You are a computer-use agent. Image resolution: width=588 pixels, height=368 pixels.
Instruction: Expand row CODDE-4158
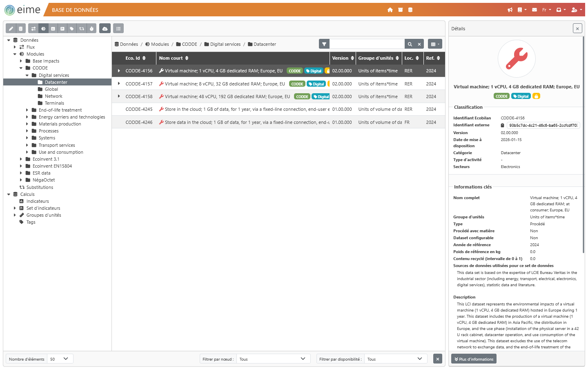coord(119,96)
